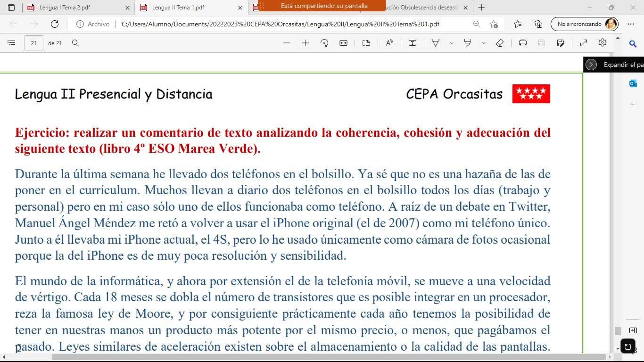The height and width of the screenshot is (362, 644).
Task: Open the find-in-PDF search tool
Action: coord(75,43)
